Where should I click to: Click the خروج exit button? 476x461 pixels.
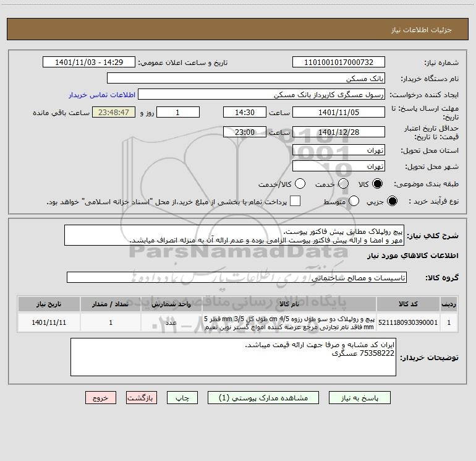(101, 398)
